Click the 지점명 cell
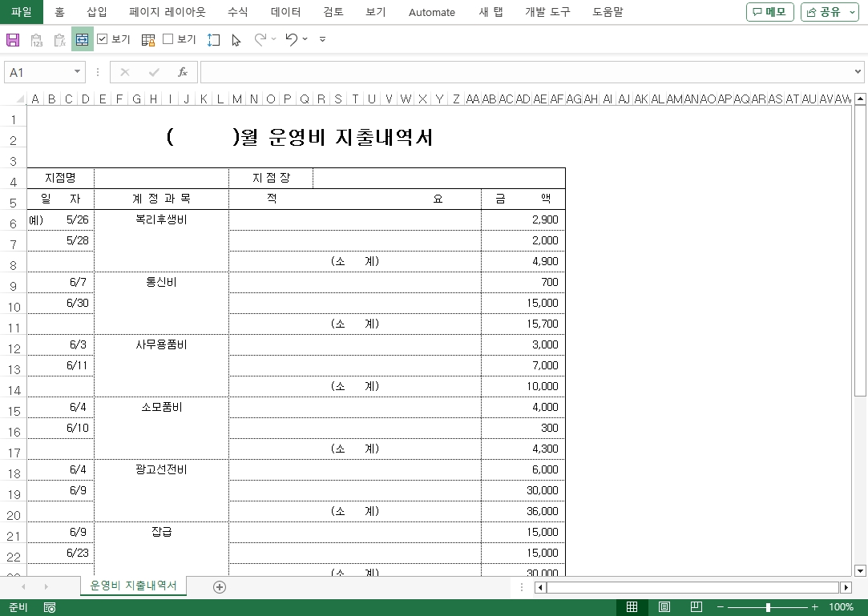The width and height of the screenshot is (868, 616). click(60, 178)
